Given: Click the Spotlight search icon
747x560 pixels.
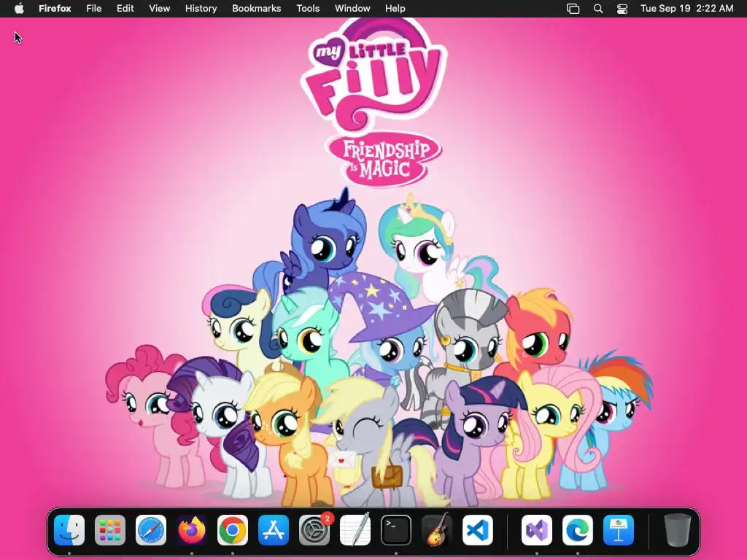Looking at the screenshot, I should coord(598,9).
